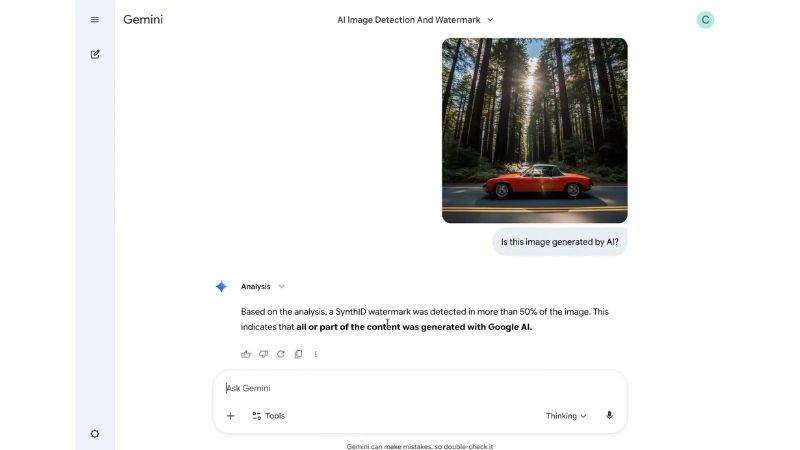Open the Tools menu
Screen dimensions: 800x450
pos(268,416)
